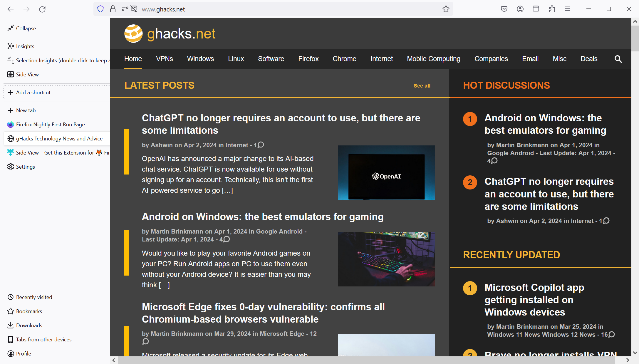Click the vertical page scrollbar thumb
The height and width of the screenshot is (364, 639).
click(635, 38)
